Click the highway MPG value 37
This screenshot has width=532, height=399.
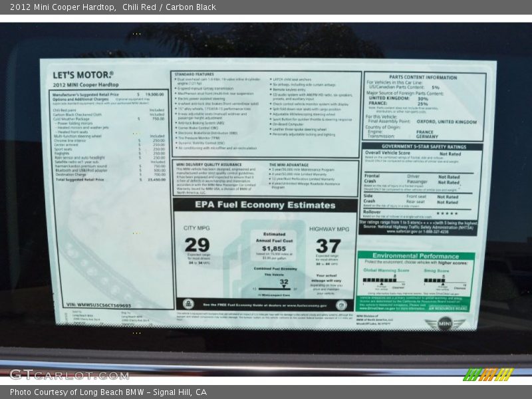click(328, 246)
